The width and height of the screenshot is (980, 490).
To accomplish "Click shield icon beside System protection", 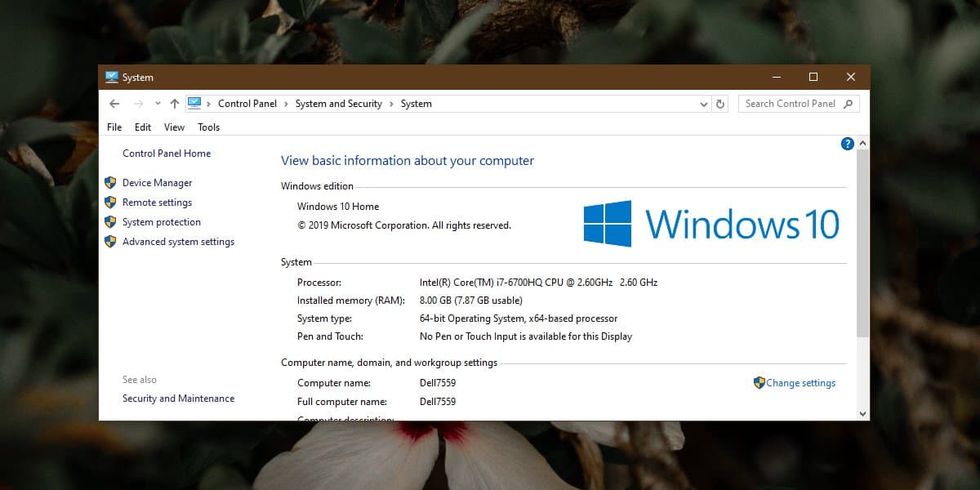I will pos(110,222).
